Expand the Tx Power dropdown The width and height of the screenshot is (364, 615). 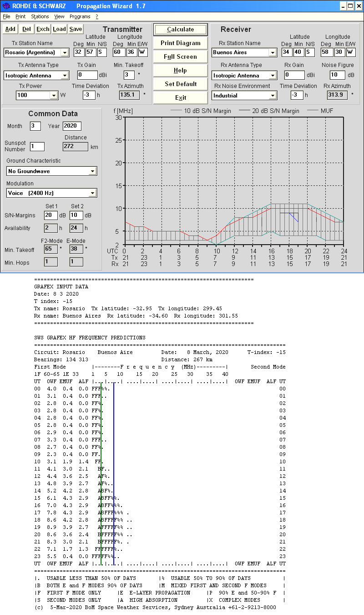click(54, 96)
